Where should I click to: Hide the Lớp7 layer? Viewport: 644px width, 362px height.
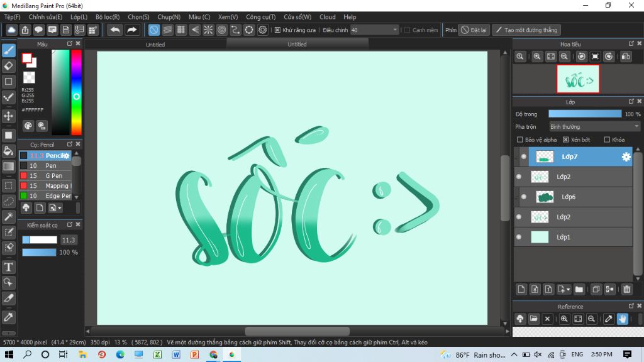[524, 156]
